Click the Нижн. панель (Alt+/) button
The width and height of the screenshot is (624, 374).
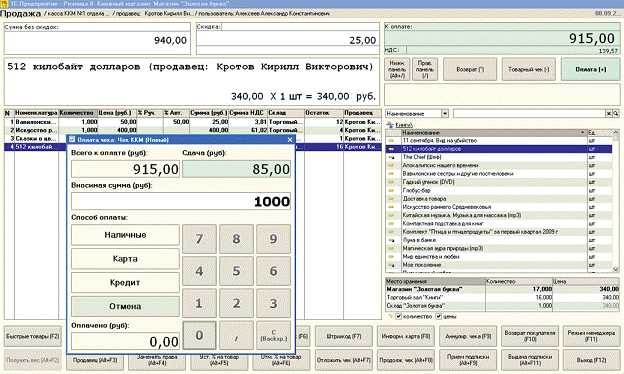[397, 70]
